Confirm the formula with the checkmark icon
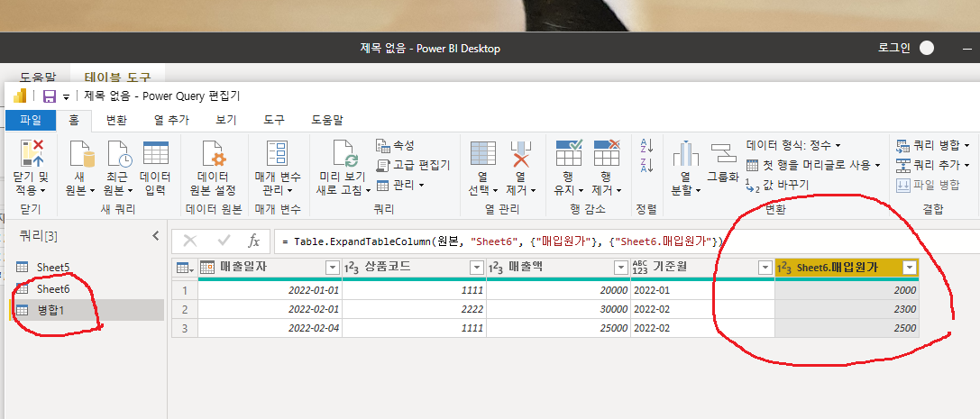The height and width of the screenshot is (419, 980). pyautogui.click(x=224, y=241)
